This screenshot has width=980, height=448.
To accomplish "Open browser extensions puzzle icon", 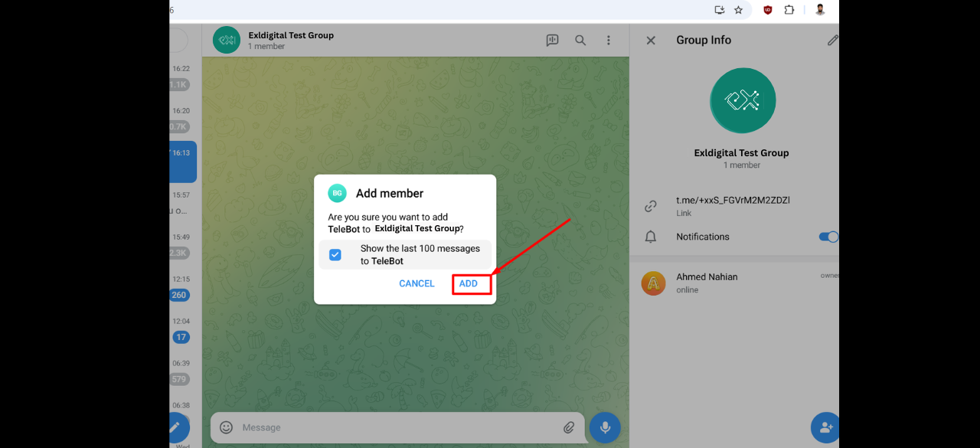I will click(789, 10).
